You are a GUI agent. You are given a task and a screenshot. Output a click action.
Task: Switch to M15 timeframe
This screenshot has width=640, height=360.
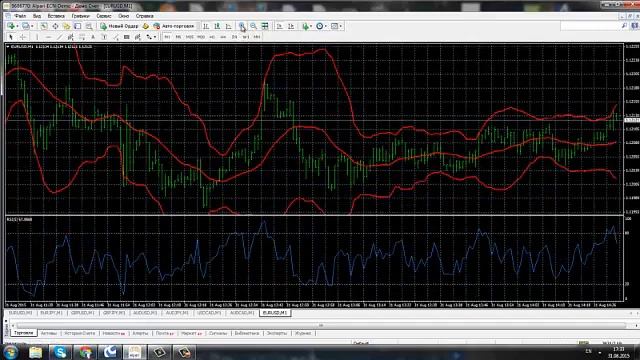[190, 37]
